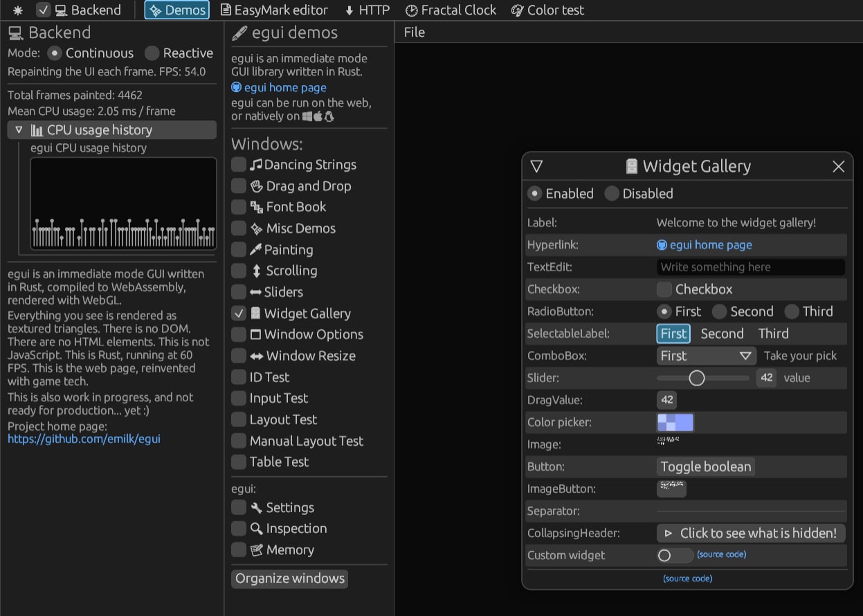Open the Demos tab

177,10
